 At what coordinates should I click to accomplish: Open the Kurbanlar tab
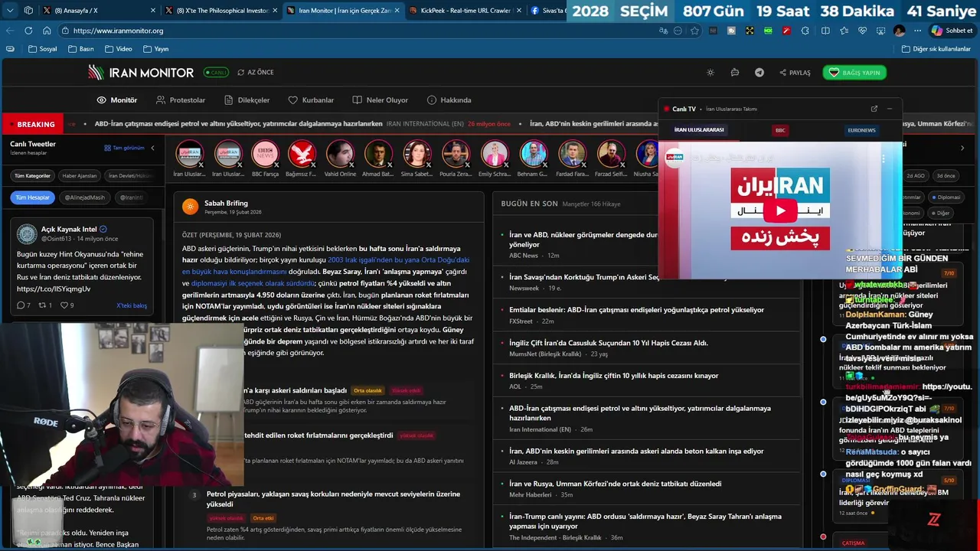[x=311, y=100]
